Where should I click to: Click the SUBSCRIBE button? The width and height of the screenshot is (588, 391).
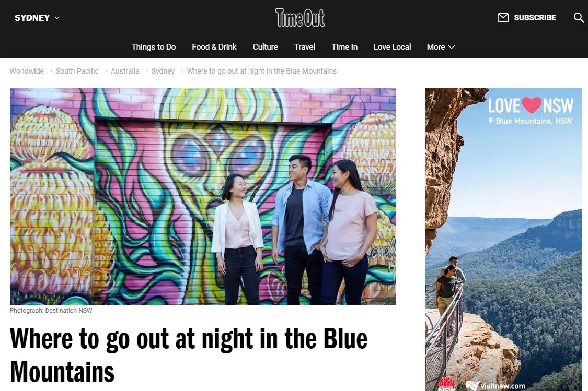click(535, 18)
